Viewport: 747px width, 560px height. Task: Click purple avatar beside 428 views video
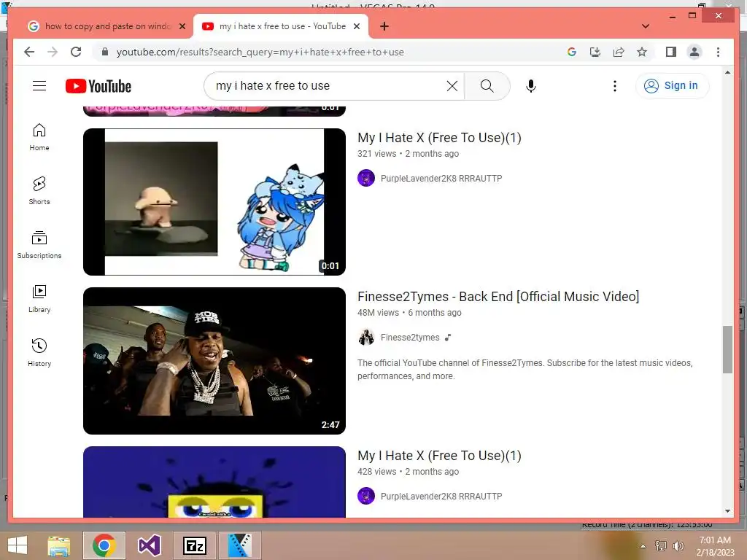[x=366, y=496]
